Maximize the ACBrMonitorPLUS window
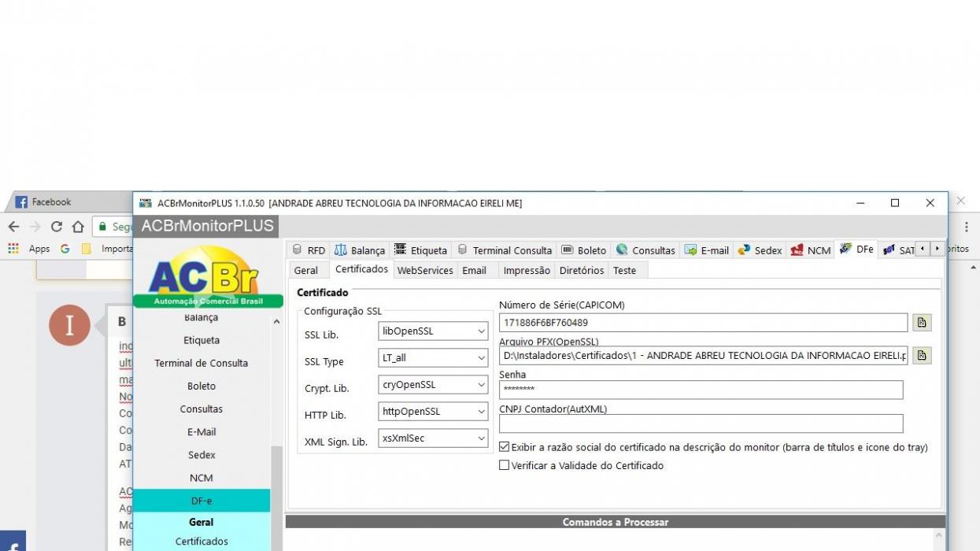The image size is (980, 551). pyautogui.click(x=895, y=203)
